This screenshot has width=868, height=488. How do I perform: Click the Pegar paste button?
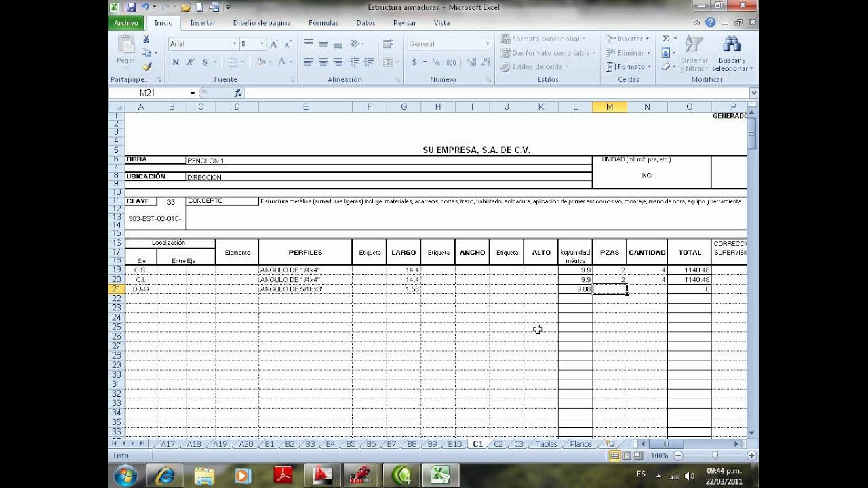coord(126,52)
